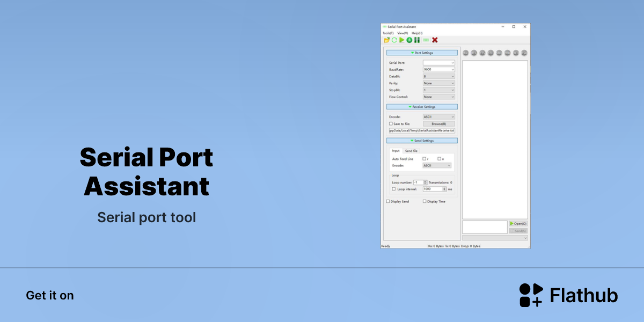This screenshot has height=322, width=644.
Task: Click the Flathub wordmark text
Action: pyautogui.click(x=584, y=296)
